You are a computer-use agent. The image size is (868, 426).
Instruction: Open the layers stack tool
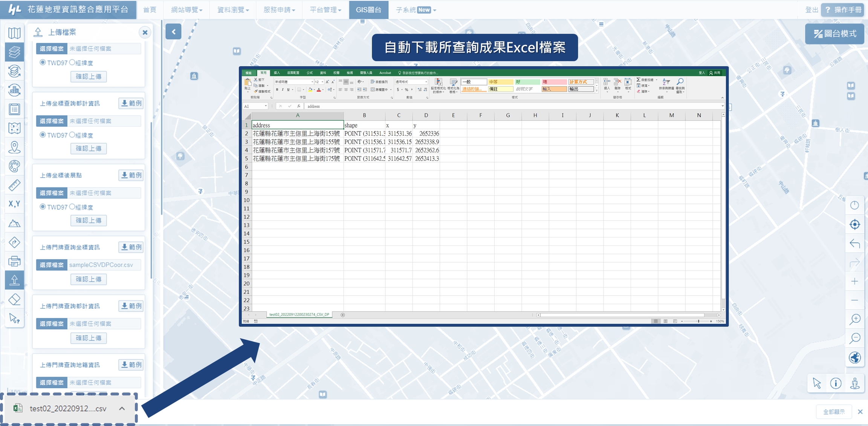coord(14,52)
